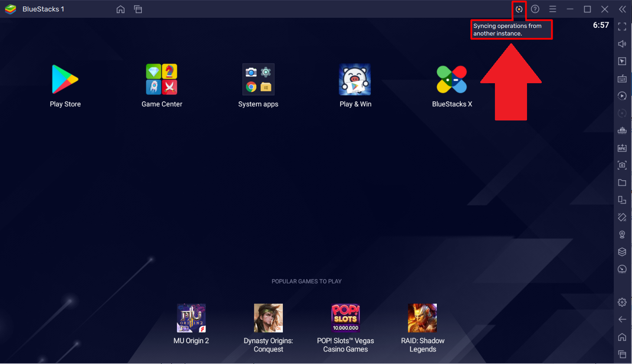
Task: Open the set location pin icon
Action: 622,234
